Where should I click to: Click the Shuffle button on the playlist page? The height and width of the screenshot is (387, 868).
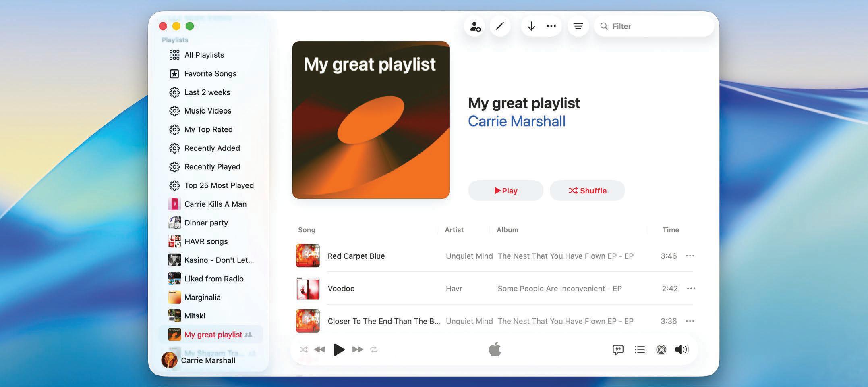[587, 190]
